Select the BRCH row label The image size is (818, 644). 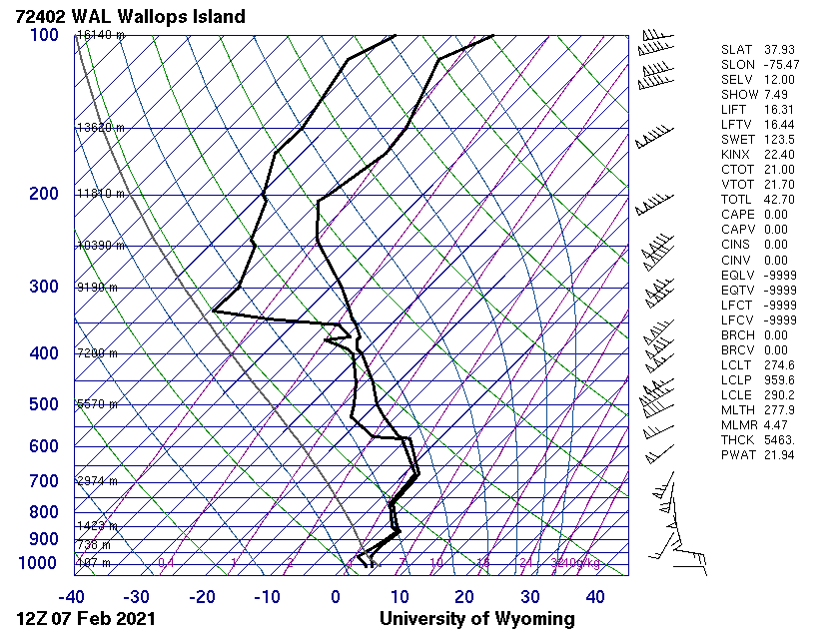[x=738, y=335]
